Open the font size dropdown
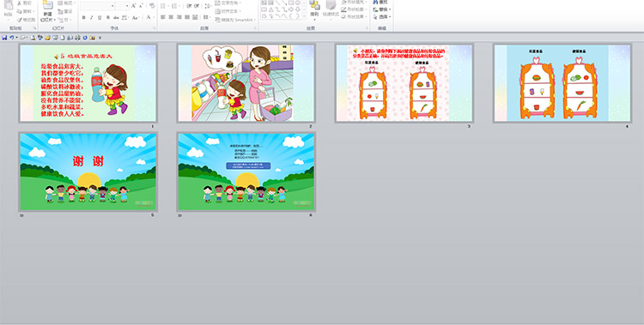The image size is (644, 325). point(127,6)
